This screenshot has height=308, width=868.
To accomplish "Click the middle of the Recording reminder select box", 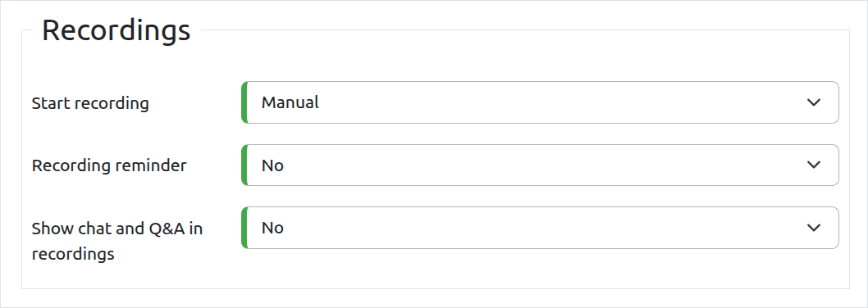I will pyautogui.click(x=541, y=165).
